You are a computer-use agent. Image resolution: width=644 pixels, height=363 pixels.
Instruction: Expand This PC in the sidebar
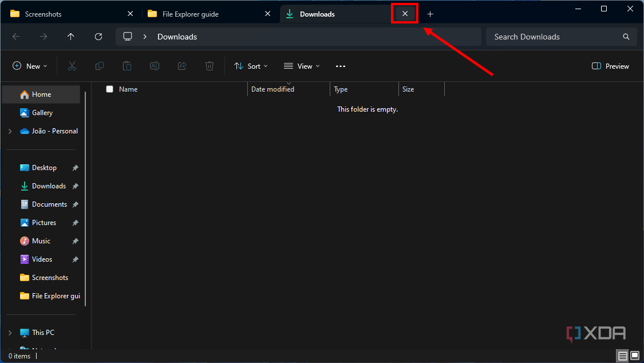click(10, 332)
